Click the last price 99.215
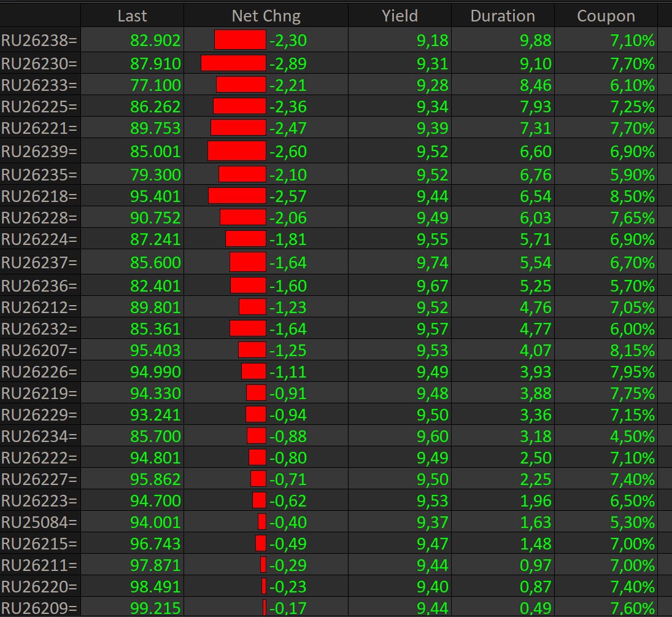The height and width of the screenshot is (617, 672). tap(155, 608)
